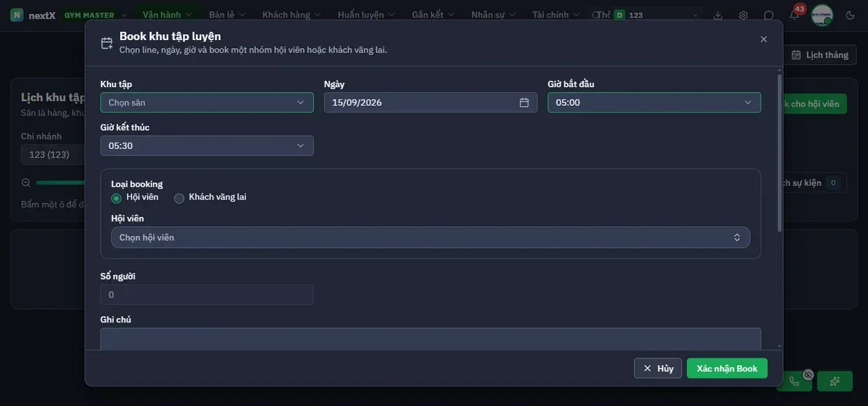
Task: Open the Tài chính menu
Action: pyautogui.click(x=555, y=15)
